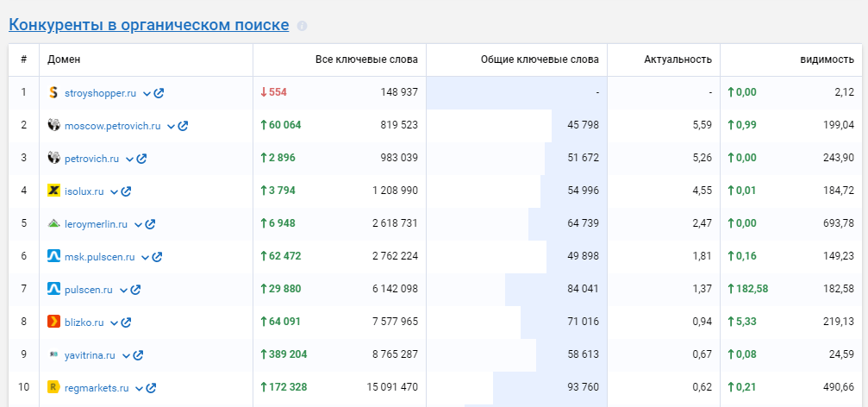Click the blizko.ru favicon
Image resolution: width=868 pixels, height=407 pixels.
pyautogui.click(x=53, y=322)
